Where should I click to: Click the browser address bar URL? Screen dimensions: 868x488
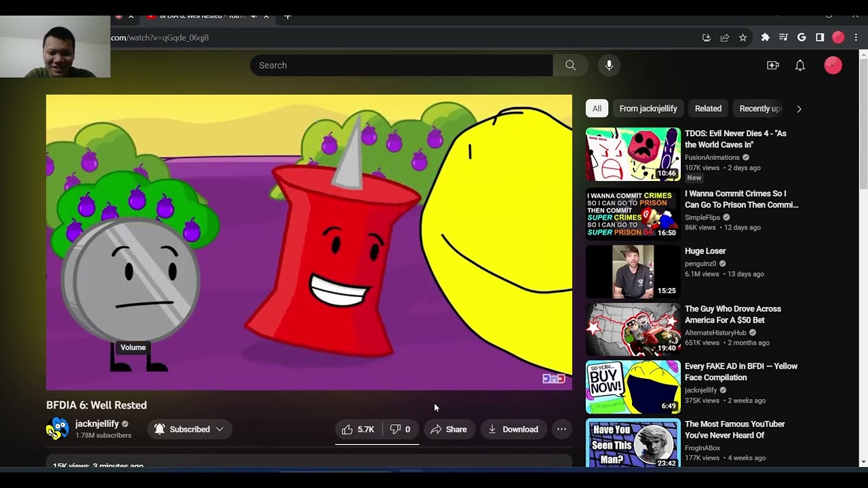click(x=160, y=38)
